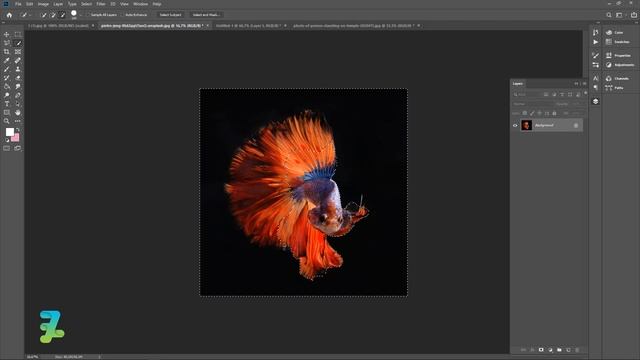Click the Select and Mask button
The height and width of the screenshot is (360, 640).
tap(206, 15)
